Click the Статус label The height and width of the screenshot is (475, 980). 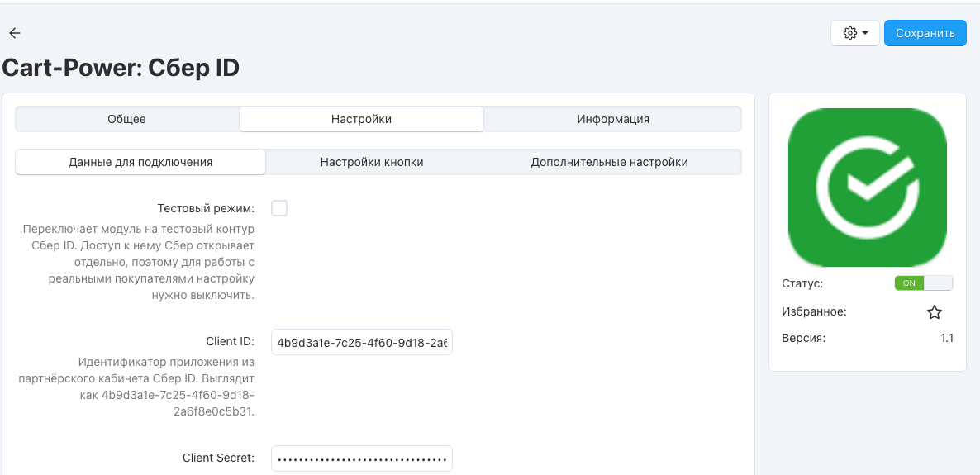click(802, 283)
